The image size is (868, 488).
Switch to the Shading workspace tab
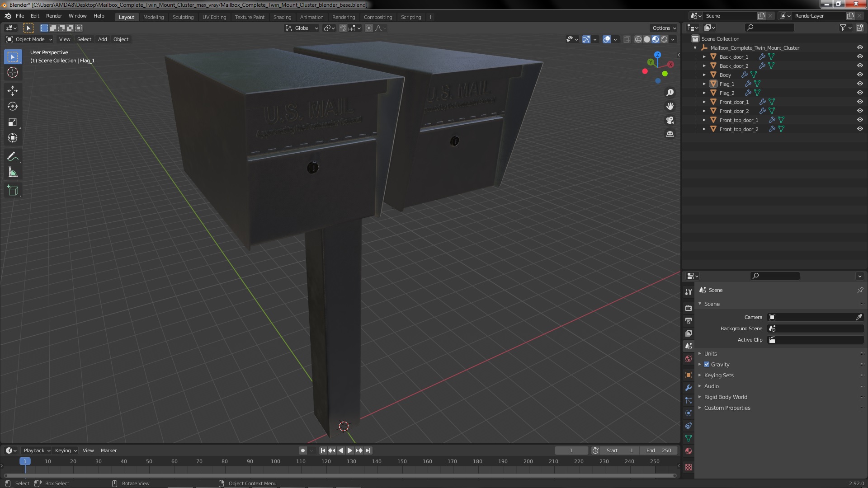tap(282, 17)
